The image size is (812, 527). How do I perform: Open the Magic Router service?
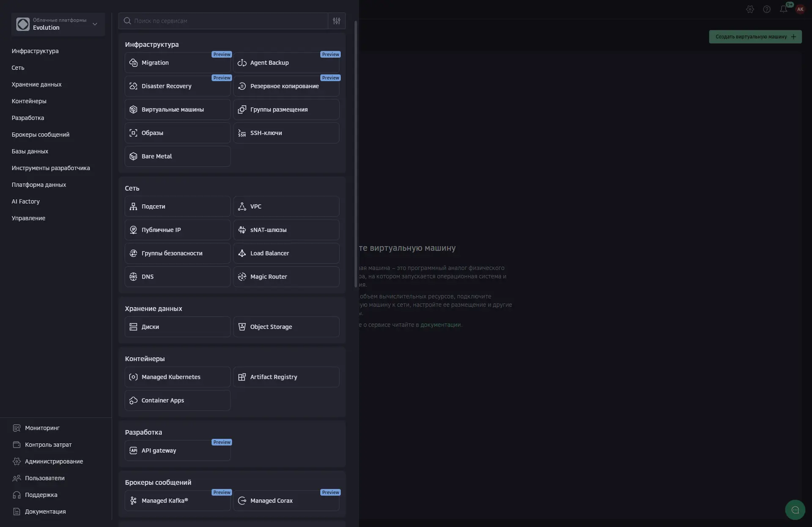[x=286, y=277]
